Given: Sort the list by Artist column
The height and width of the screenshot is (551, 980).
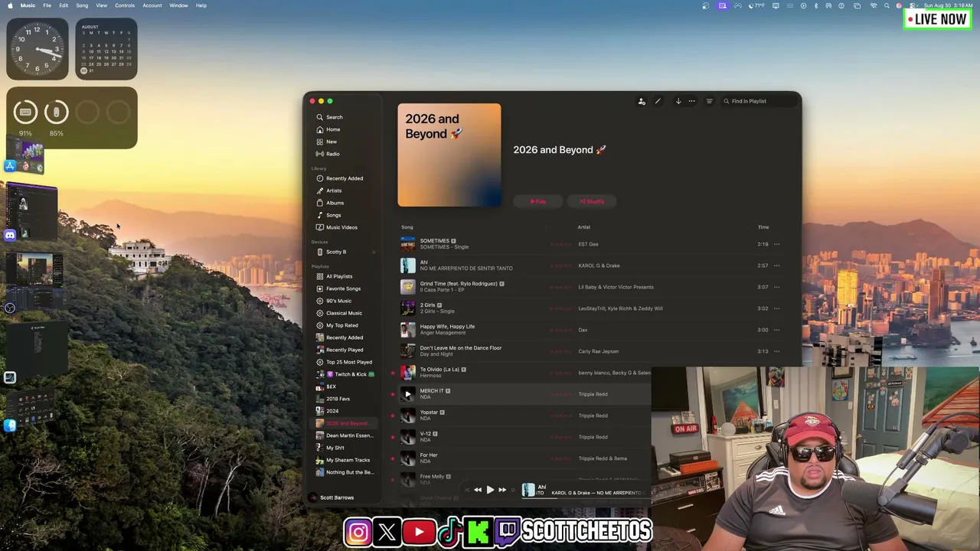Looking at the screenshot, I should pos(584,227).
